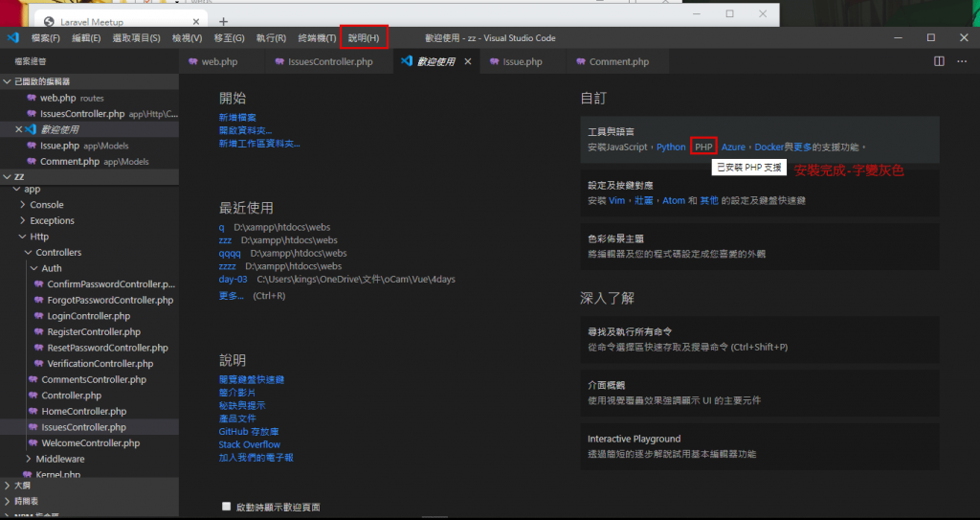Screen dimensions: 980x520
Task: Click the split editor icon
Action: point(939,61)
